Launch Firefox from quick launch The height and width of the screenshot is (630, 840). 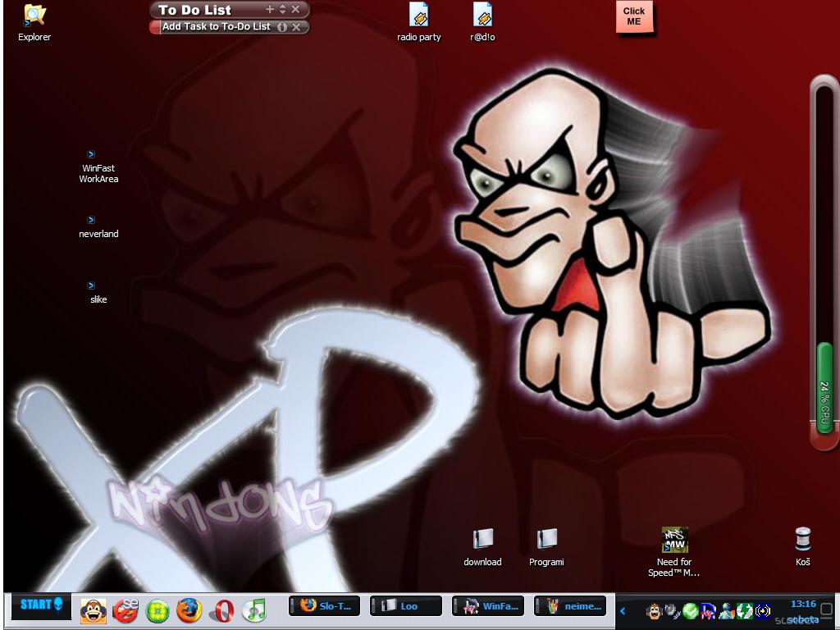189,610
